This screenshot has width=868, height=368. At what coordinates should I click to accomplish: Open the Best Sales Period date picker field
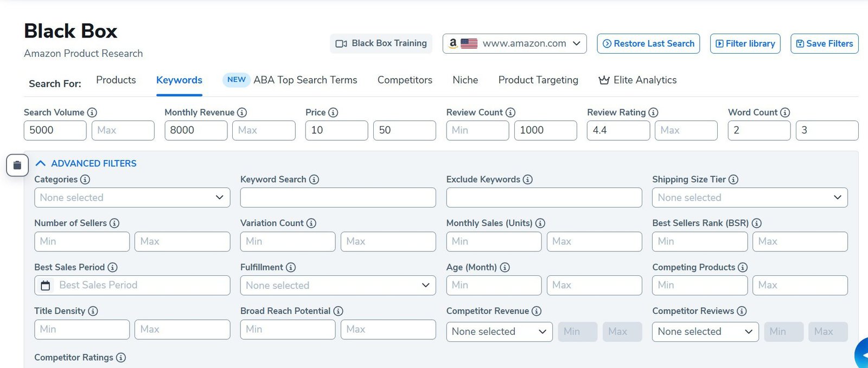132,286
